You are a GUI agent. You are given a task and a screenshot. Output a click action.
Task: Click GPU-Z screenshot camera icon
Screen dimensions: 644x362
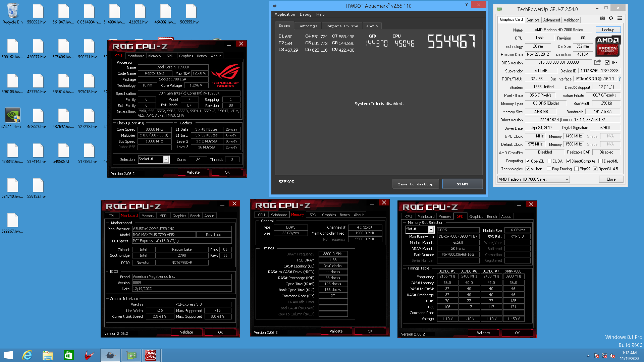pos(602,18)
